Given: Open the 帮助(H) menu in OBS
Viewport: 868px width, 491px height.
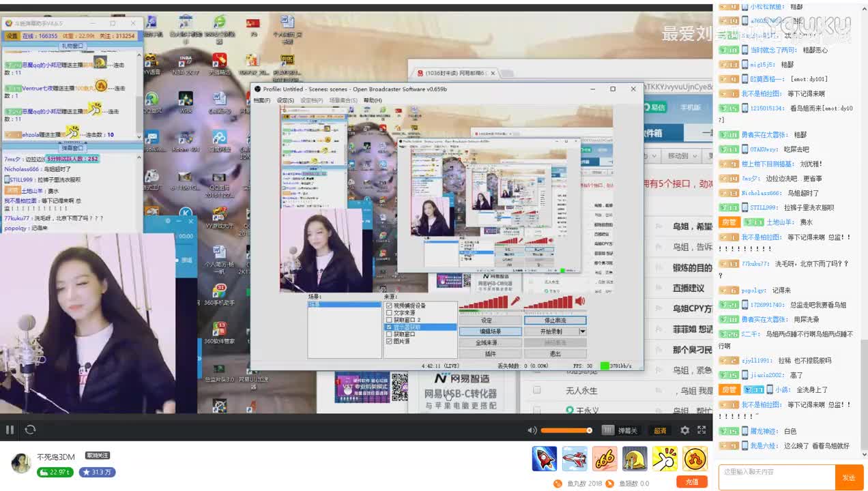Looking at the screenshot, I should click(373, 100).
